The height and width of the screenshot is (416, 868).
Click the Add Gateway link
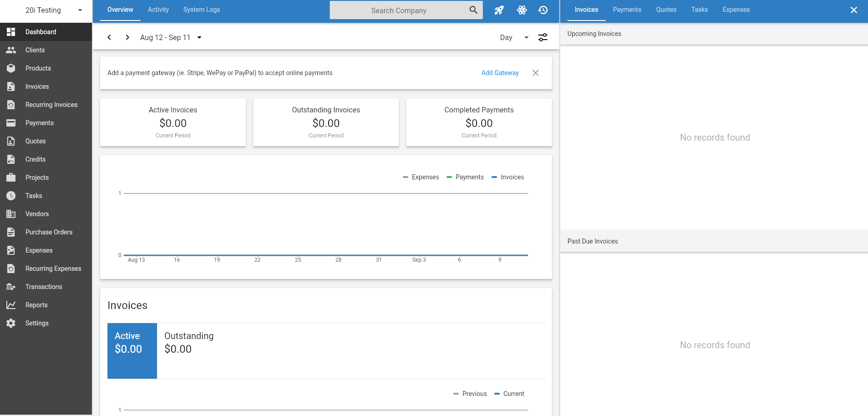click(500, 73)
